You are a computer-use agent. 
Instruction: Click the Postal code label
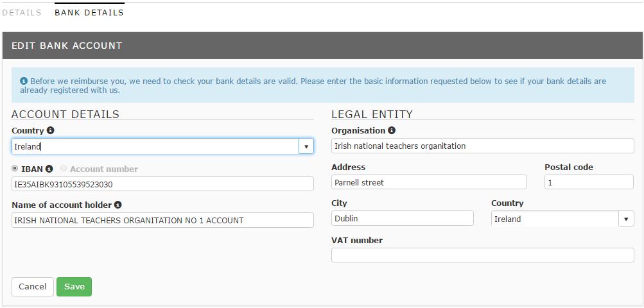(x=569, y=167)
